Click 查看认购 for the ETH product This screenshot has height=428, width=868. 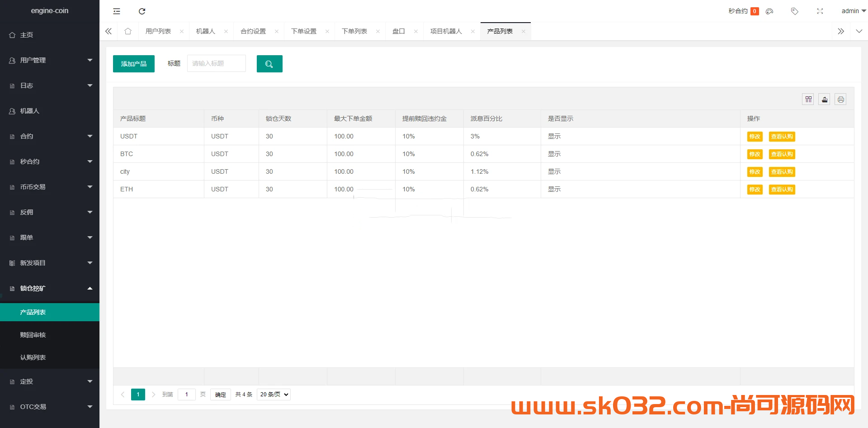(782, 190)
